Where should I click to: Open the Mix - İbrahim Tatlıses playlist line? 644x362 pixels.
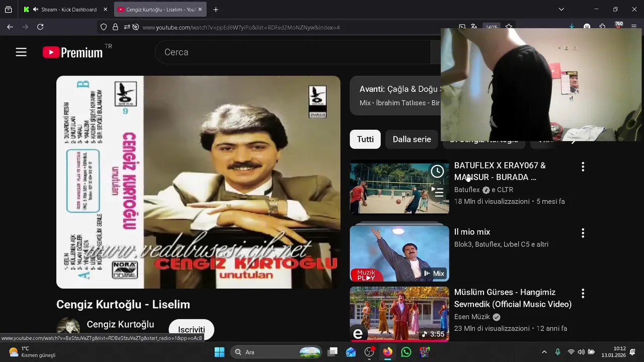point(399,103)
